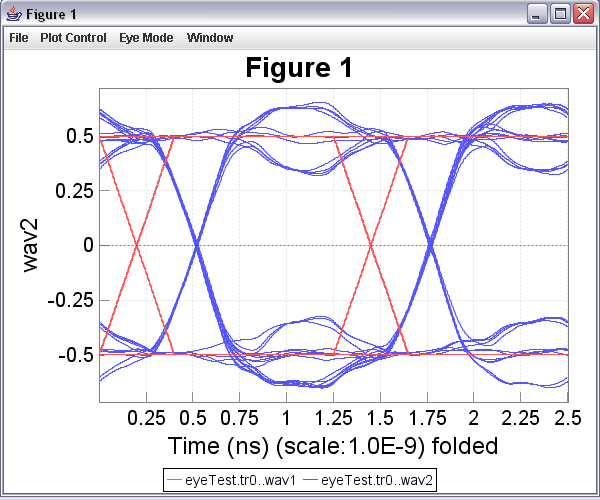Click the 0 tick label on the y-axis
600x500 pixels.
(x=88, y=245)
